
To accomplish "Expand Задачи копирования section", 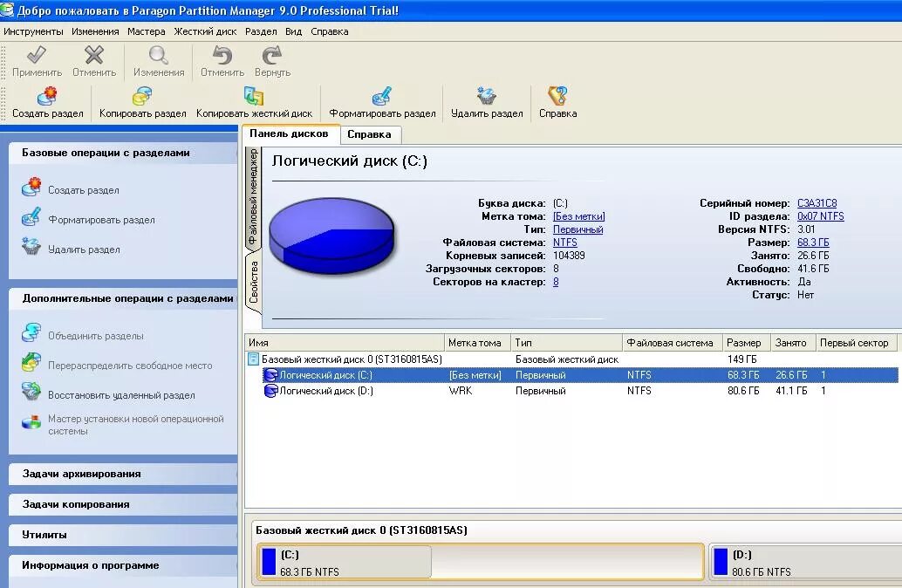I will pyautogui.click(x=122, y=504).
